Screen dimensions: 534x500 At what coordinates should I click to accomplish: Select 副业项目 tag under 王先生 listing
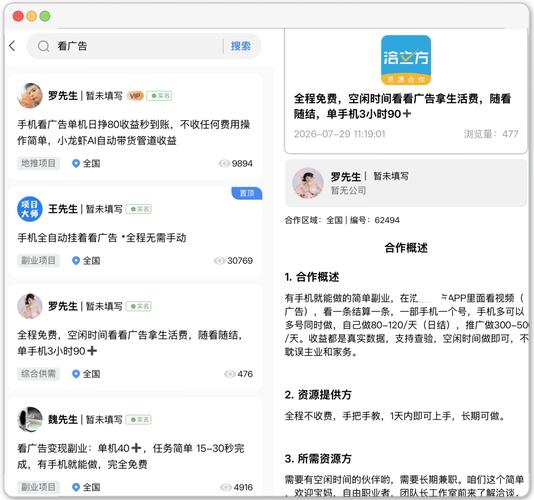click(x=38, y=261)
